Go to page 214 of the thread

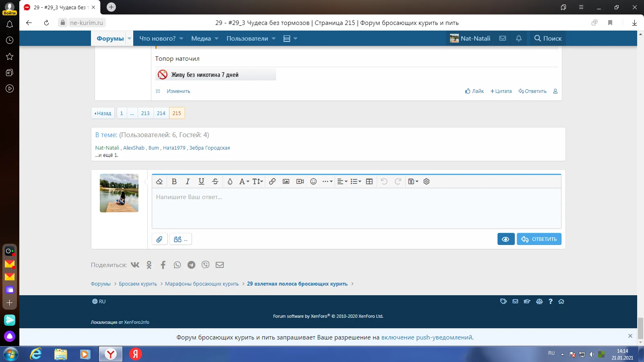(x=161, y=113)
